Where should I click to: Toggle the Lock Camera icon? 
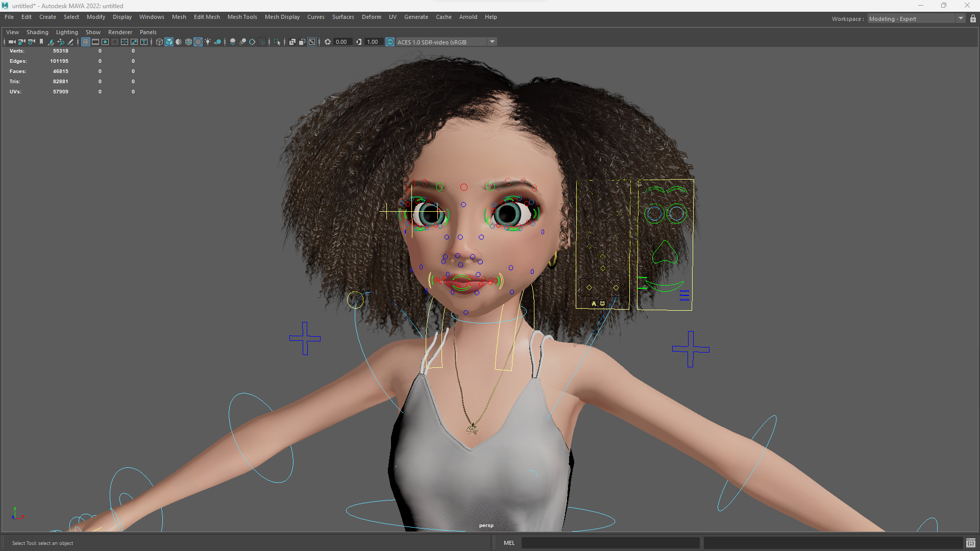21,42
